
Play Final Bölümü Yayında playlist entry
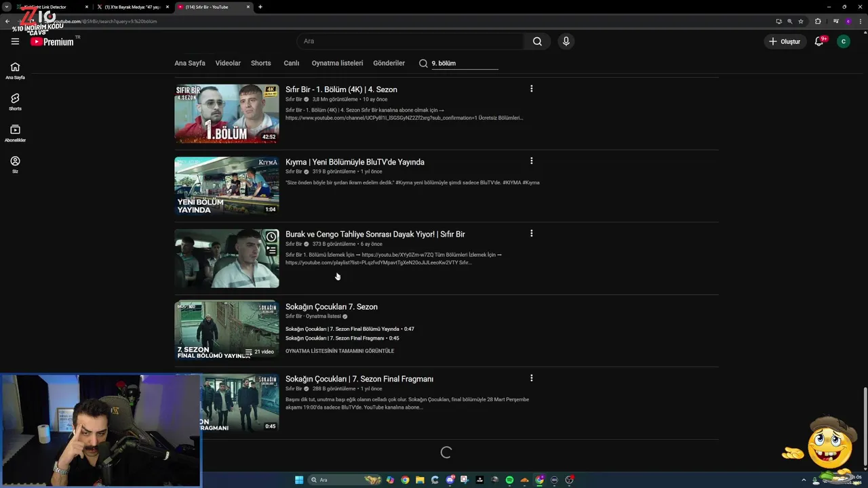click(350, 329)
